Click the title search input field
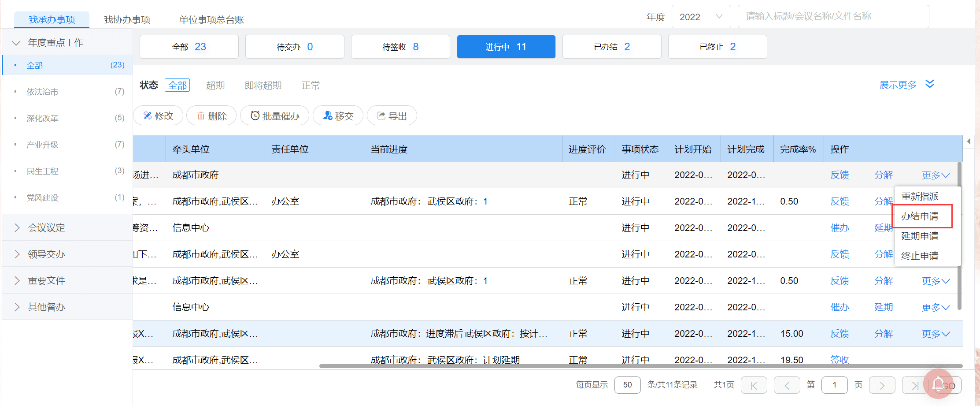 (833, 17)
